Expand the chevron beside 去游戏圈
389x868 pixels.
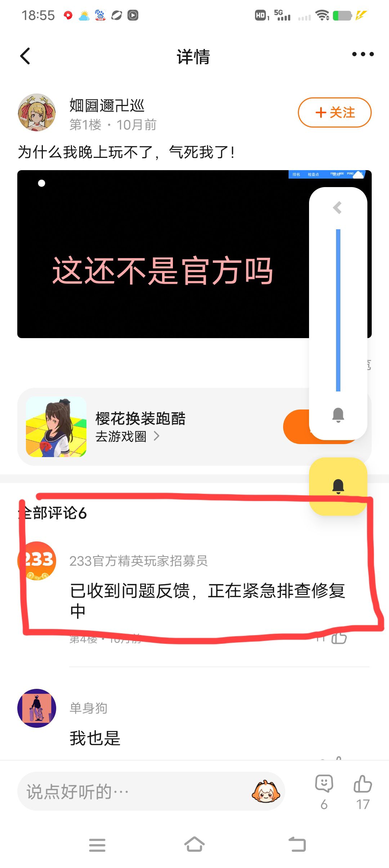coord(156,437)
